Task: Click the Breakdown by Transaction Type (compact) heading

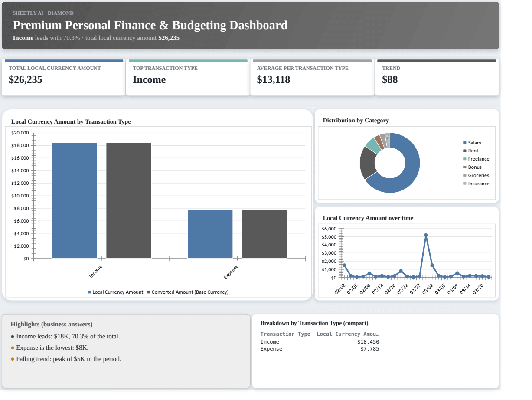Action: click(x=314, y=323)
